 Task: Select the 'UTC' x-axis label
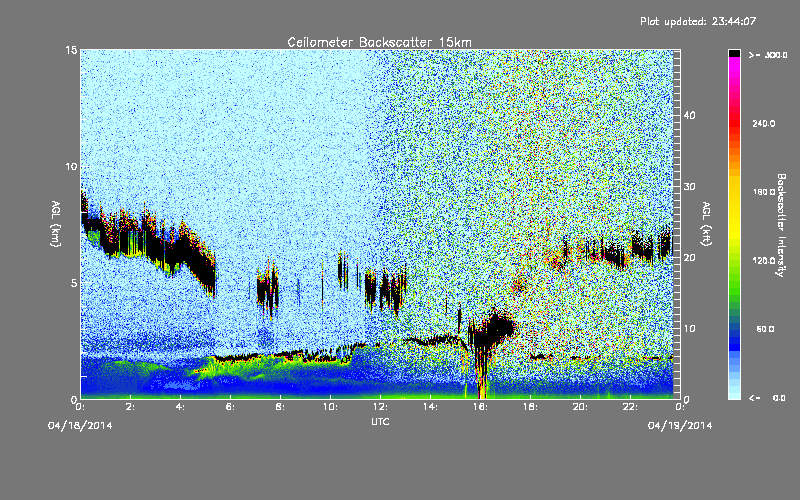[380, 421]
